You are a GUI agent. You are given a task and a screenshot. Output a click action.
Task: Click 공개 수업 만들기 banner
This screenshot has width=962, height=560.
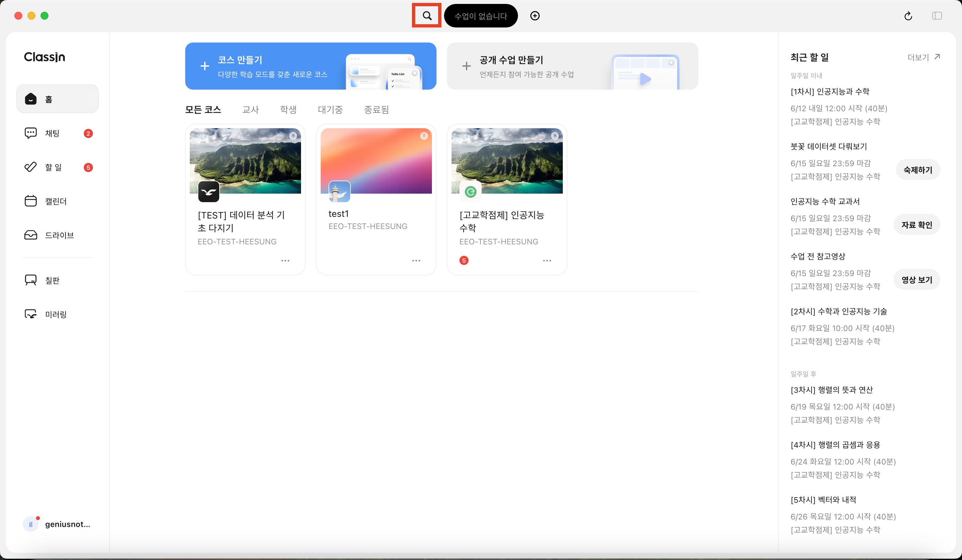[x=572, y=66]
